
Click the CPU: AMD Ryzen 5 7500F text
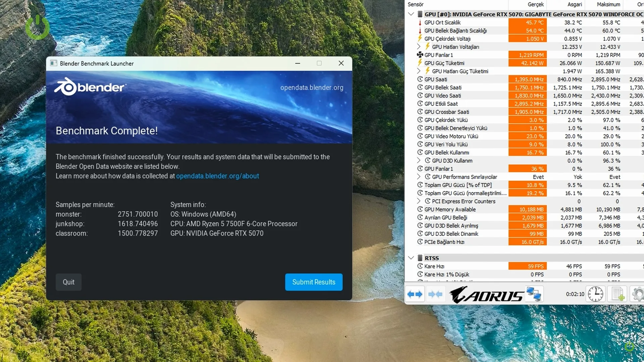[234, 224]
